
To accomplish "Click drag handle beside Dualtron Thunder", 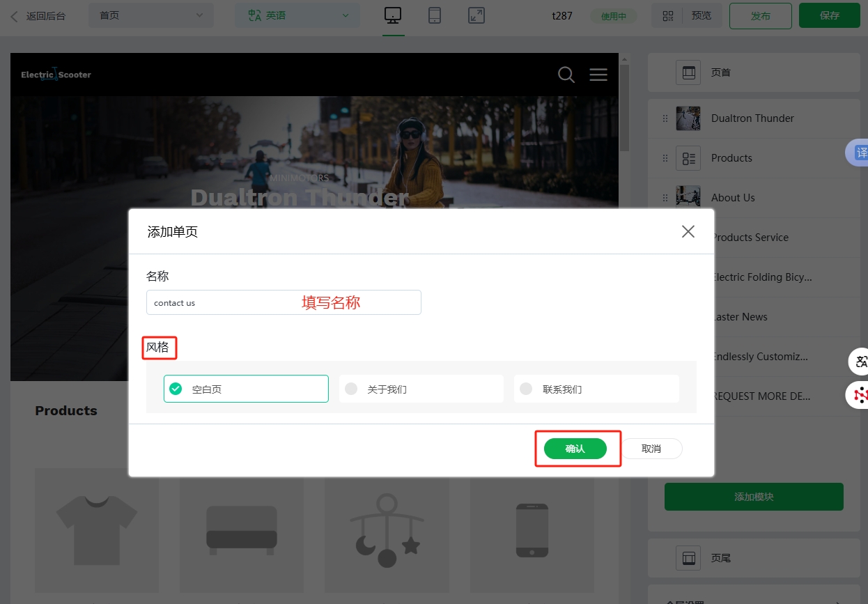I will click(x=665, y=118).
